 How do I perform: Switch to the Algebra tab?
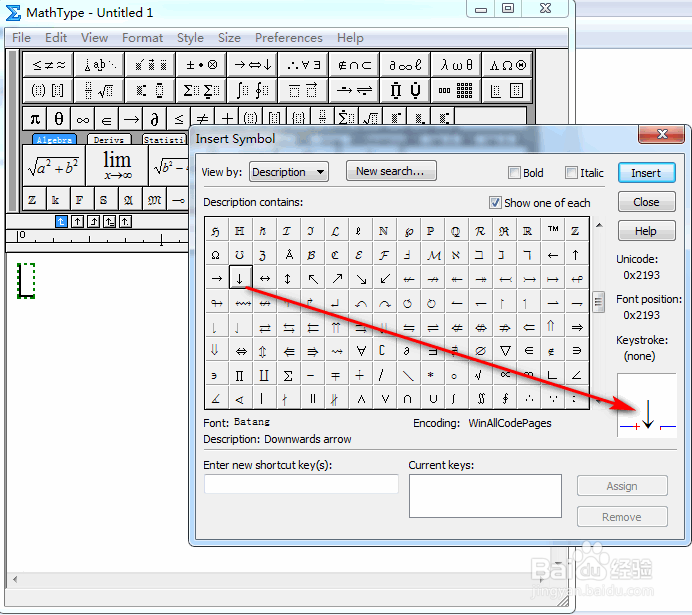point(54,139)
